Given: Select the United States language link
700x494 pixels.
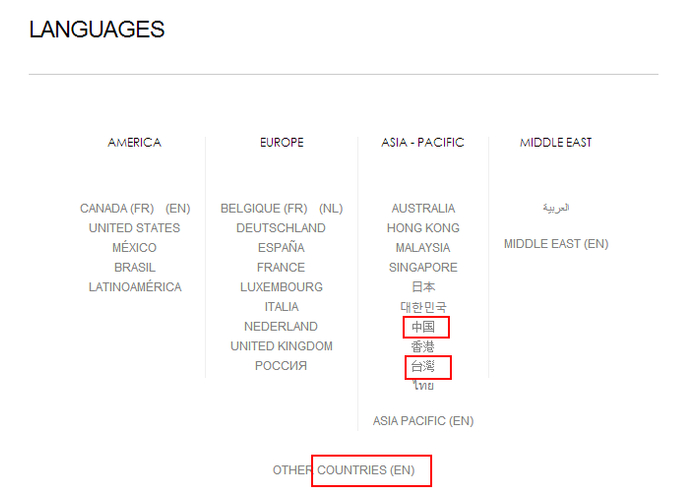Looking at the screenshot, I should (x=134, y=228).
